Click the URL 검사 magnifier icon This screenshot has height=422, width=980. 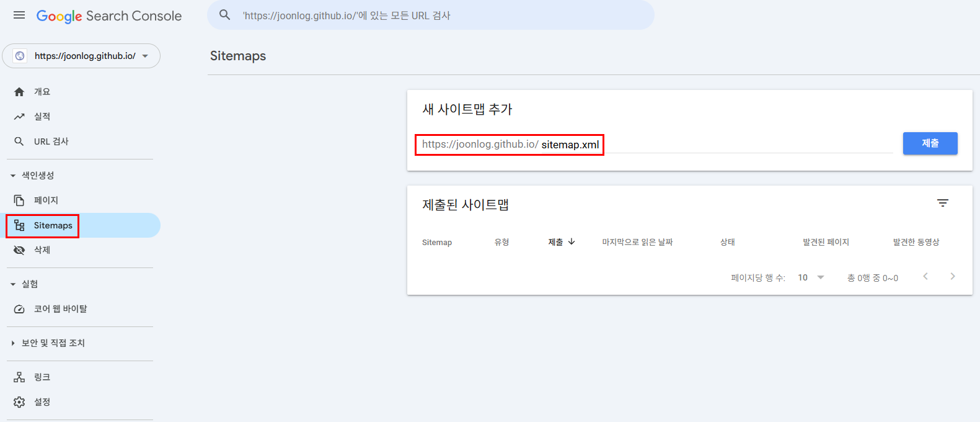(x=19, y=141)
